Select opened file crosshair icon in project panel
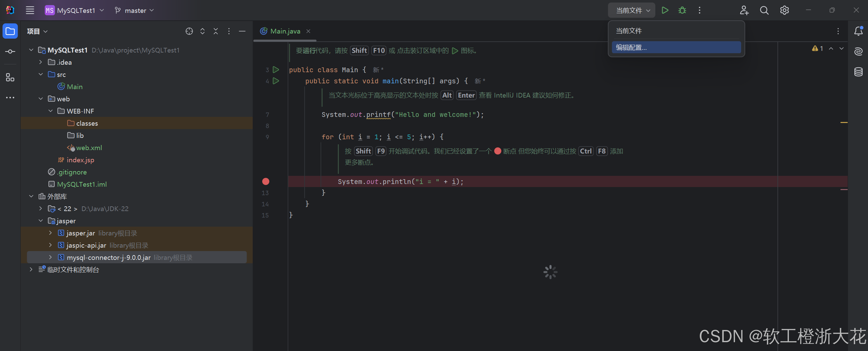Image resolution: width=868 pixels, height=351 pixels. pyautogui.click(x=189, y=31)
